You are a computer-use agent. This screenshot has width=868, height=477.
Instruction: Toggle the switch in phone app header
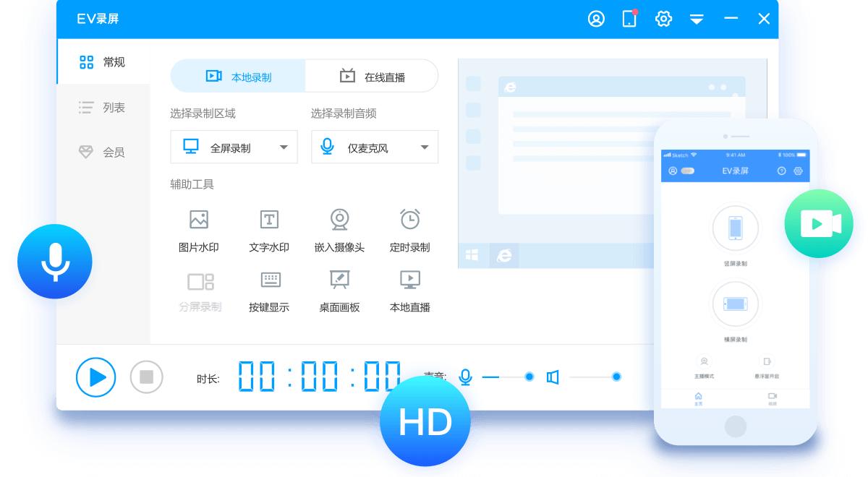687,171
